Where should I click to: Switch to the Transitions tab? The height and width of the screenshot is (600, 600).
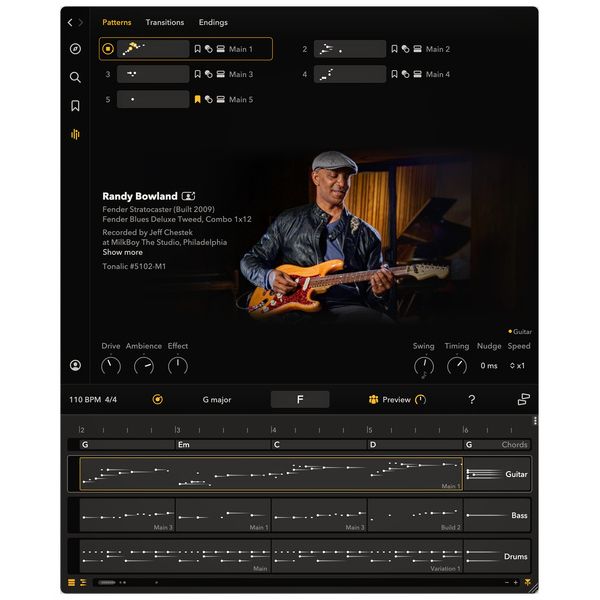click(x=164, y=22)
